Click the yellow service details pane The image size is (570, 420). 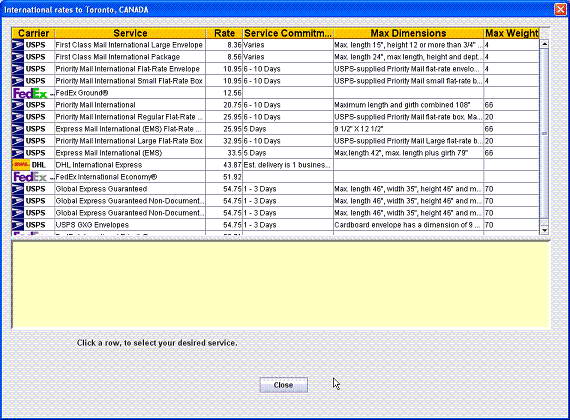pos(281,285)
